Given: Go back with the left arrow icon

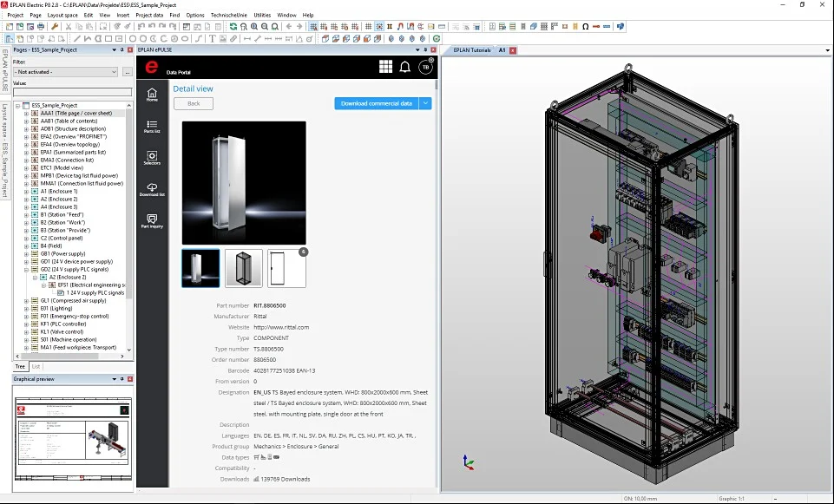Looking at the screenshot, I should pos(289,27).
